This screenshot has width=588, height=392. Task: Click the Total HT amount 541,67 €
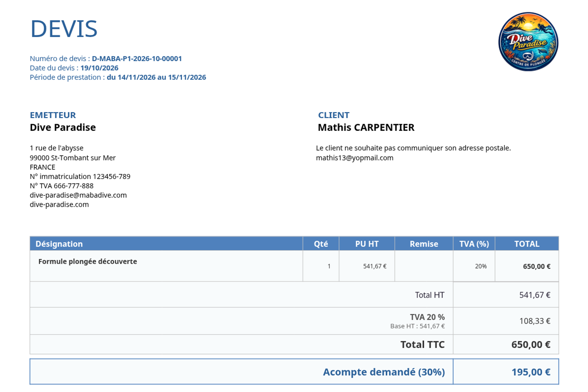click(x=535, y=295)
